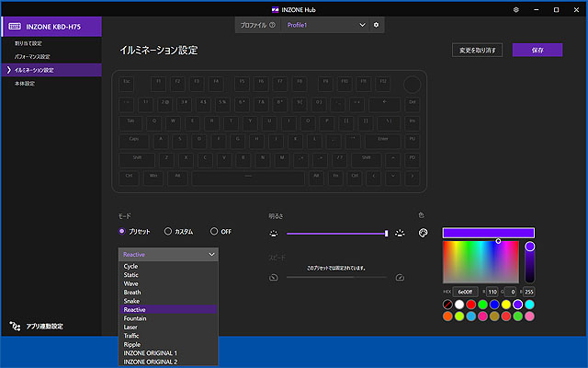Click the vertical color value slider handle
Viewport: 588px width, 368px height.
point(530,247)
